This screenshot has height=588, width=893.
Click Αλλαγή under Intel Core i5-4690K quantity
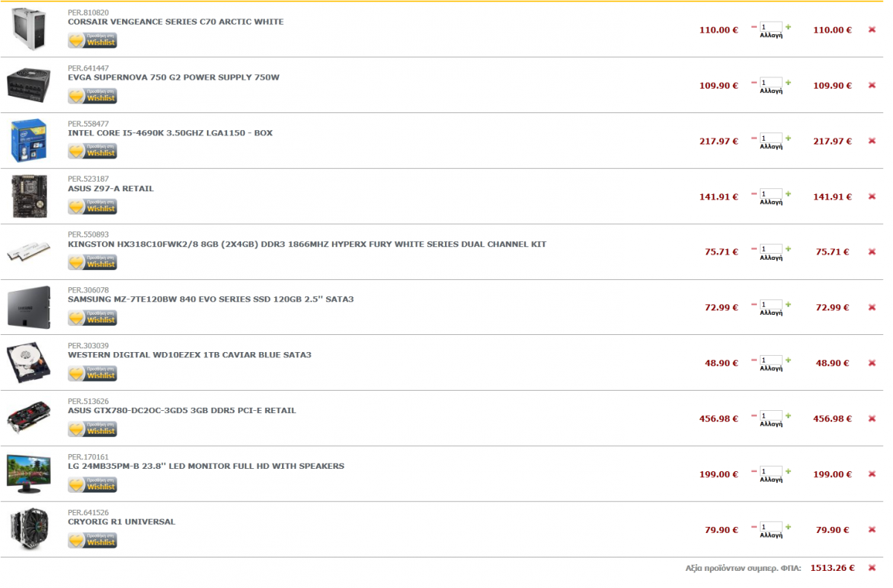coord(771,147)
